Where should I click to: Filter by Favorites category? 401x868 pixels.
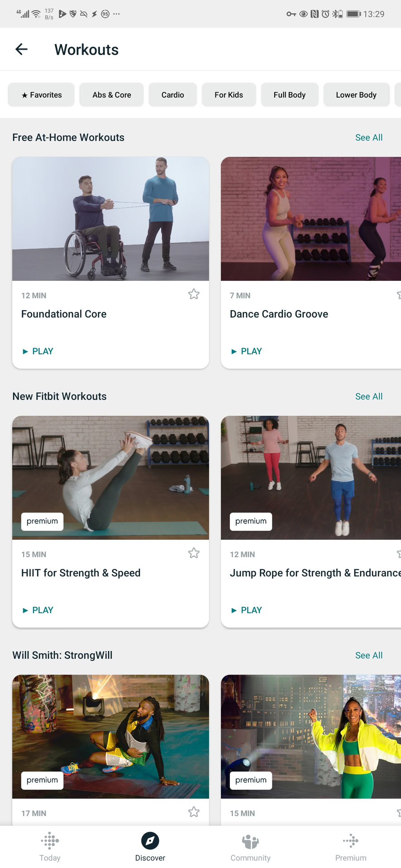coord(42,95)
